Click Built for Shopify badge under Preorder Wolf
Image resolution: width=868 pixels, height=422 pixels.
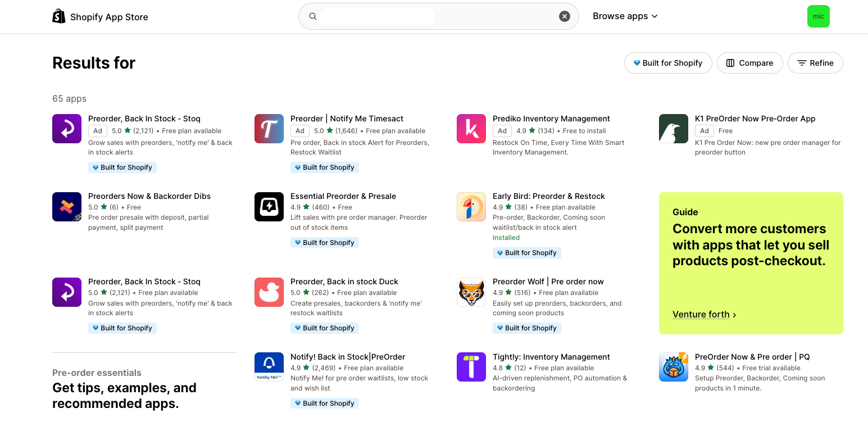pyautogui.click(x=527, y=328)
